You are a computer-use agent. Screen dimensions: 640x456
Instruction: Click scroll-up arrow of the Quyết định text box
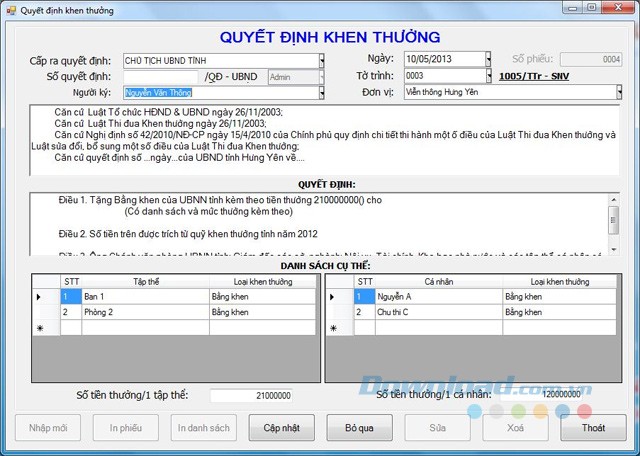click(x=613, y=200)
